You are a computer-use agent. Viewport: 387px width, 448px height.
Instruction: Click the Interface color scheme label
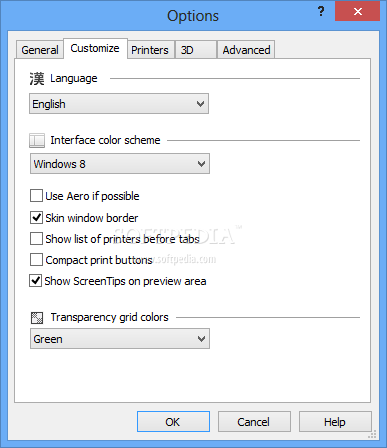click(105, 140)
